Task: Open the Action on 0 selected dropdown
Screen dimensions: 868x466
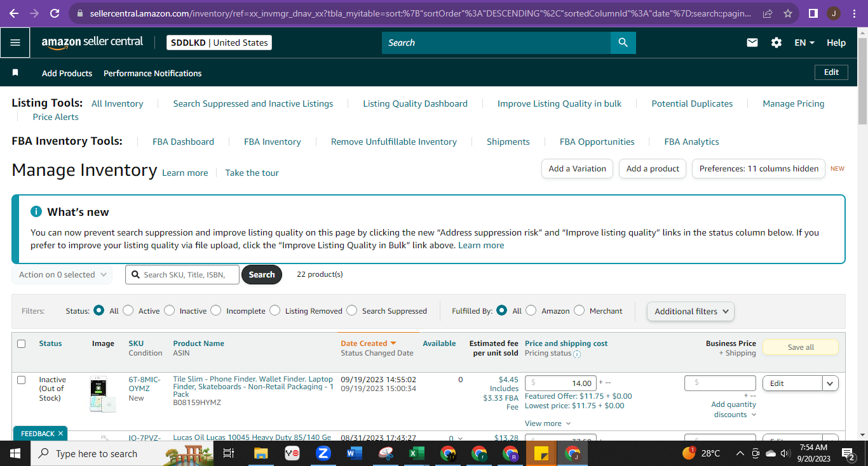Action: pyautogui.click(x=62, y=275)
